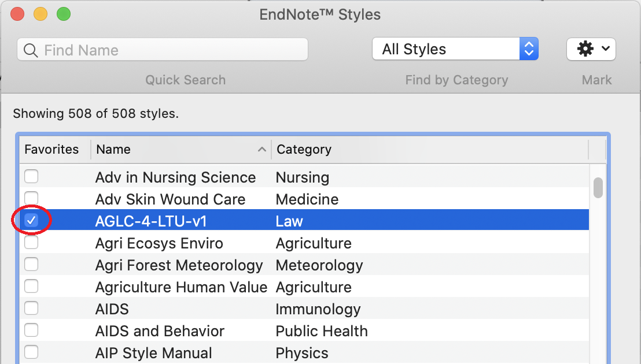
Task: Sort by the Category column header
Action: 430,149
